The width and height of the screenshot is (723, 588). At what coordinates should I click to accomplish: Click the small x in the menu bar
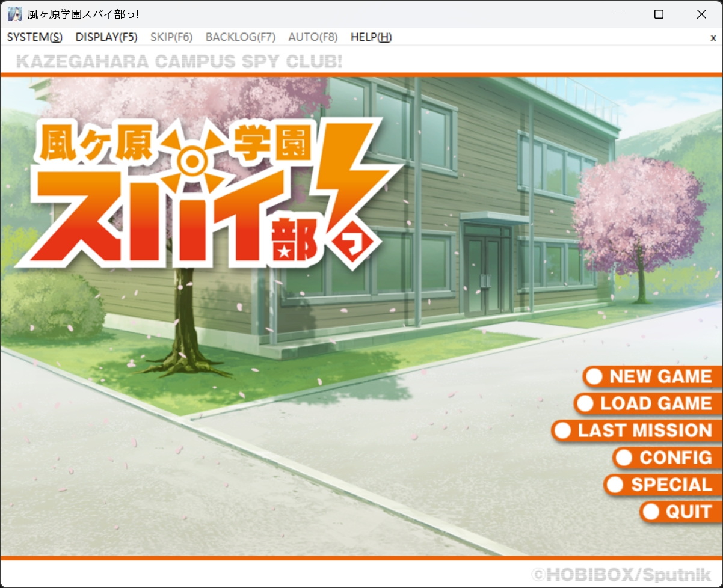(x=713, y=37)
